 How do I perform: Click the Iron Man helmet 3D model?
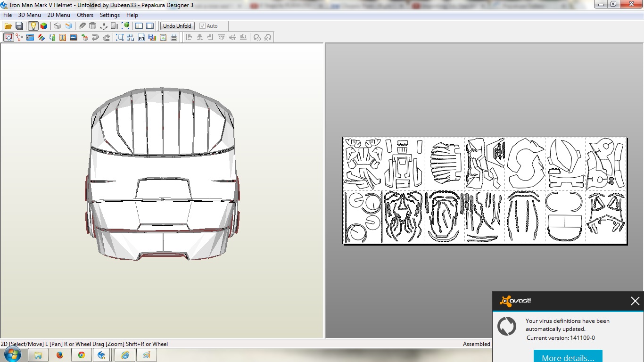tap(163, 173)
